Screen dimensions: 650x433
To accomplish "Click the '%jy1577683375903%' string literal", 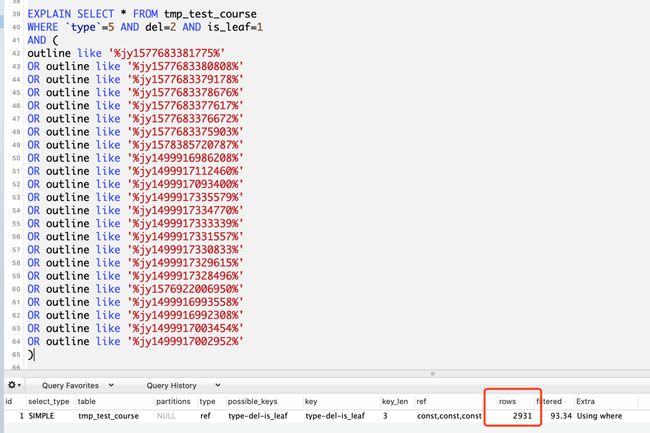I will (185, 132).
